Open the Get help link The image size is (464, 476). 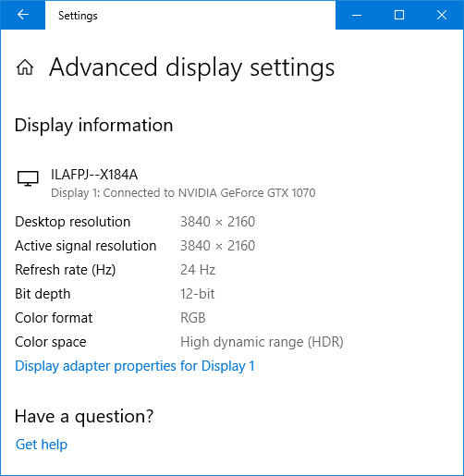[42, 445]
